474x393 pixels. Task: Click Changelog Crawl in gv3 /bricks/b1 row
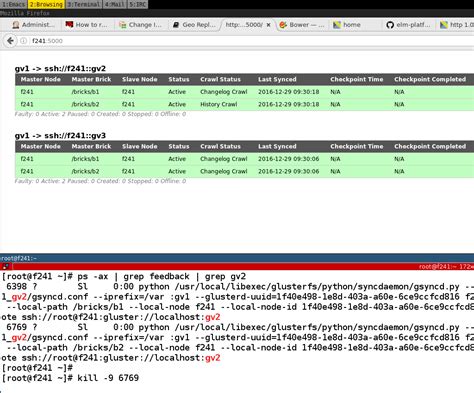coord(224,159)
